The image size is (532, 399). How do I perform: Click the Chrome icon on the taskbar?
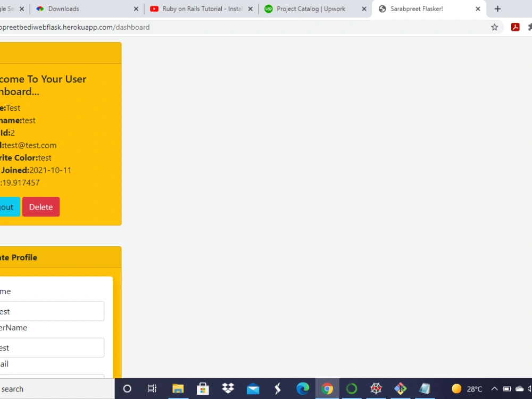click(x=327, y=389)
